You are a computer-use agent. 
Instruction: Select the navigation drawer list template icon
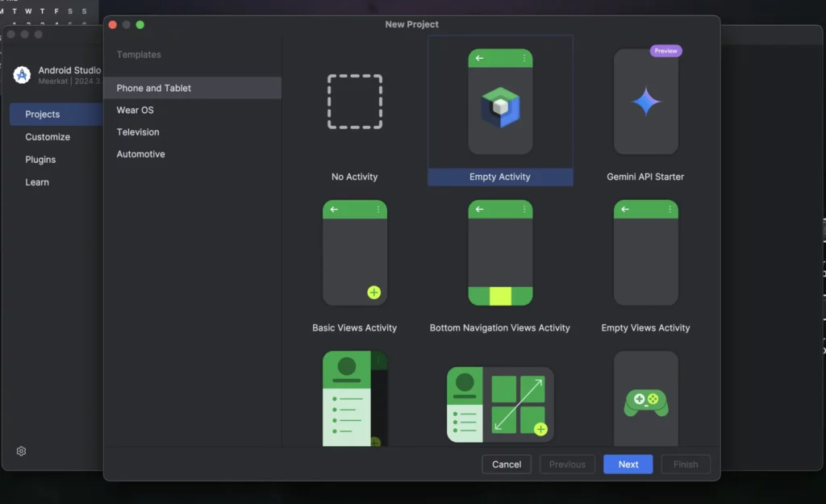click(355, 398)
